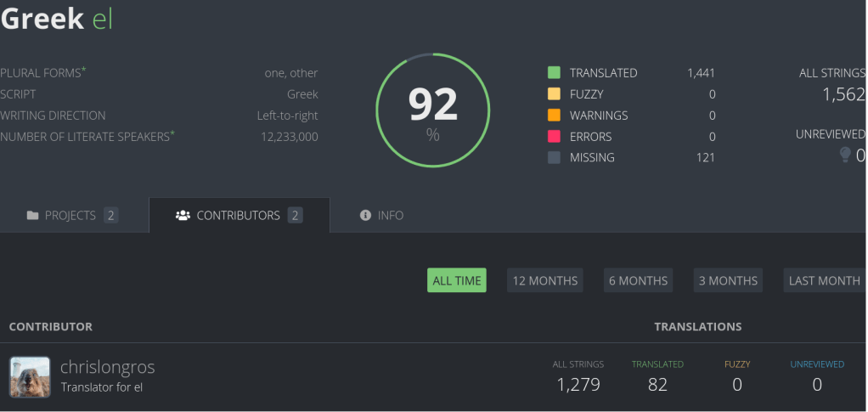
Task: Filter contributions by 12 Months
Action: 544,280
